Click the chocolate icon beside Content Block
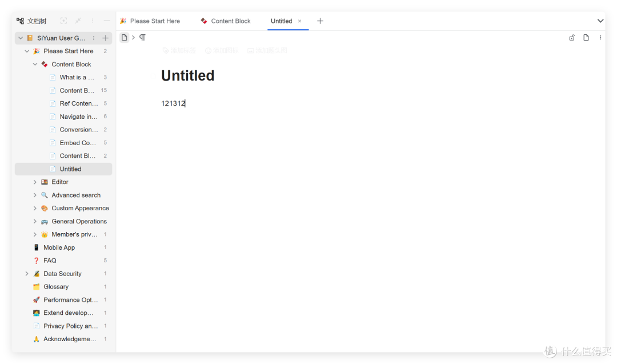 (45, 64)
